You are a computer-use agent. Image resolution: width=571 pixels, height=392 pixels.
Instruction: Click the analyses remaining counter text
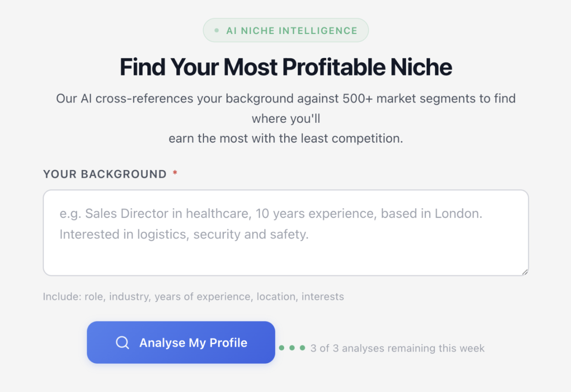point(397,348)
